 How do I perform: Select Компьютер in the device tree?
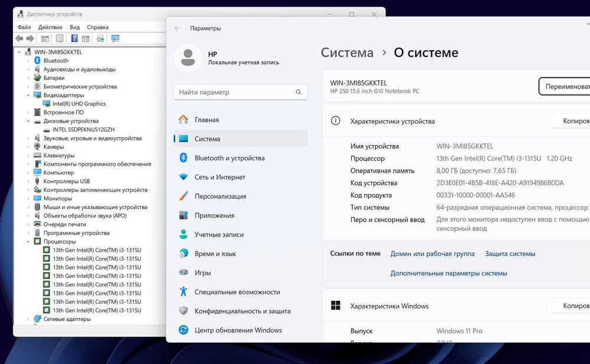58,173
